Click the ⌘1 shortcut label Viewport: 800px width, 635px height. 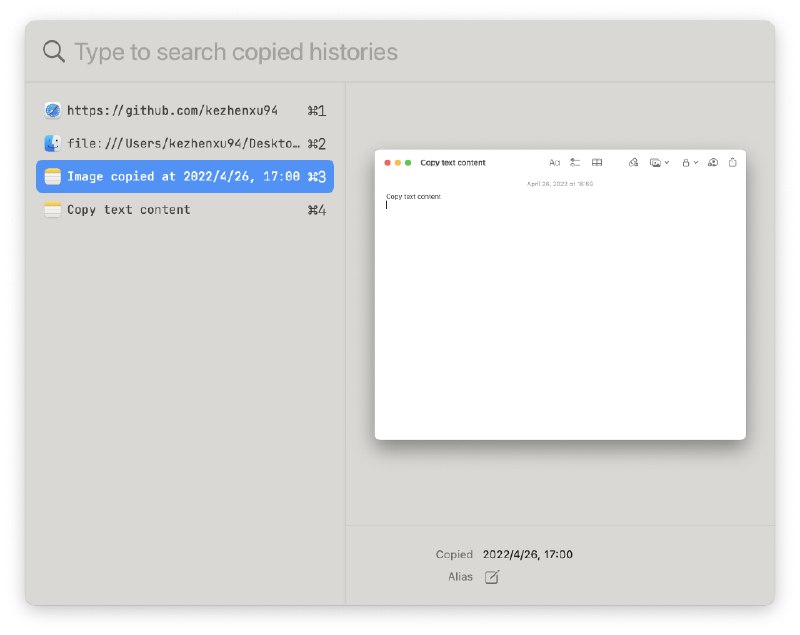point(316,111)
